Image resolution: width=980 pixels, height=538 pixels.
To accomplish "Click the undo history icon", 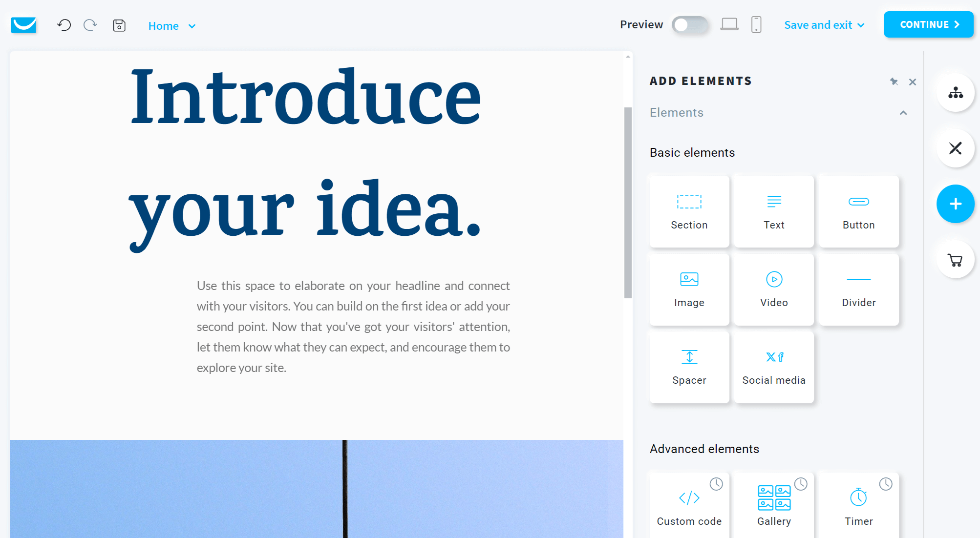I will coord(64,26).
